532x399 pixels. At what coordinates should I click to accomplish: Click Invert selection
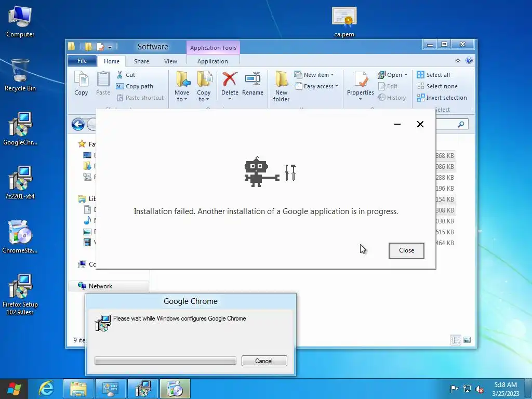[442, 98]
